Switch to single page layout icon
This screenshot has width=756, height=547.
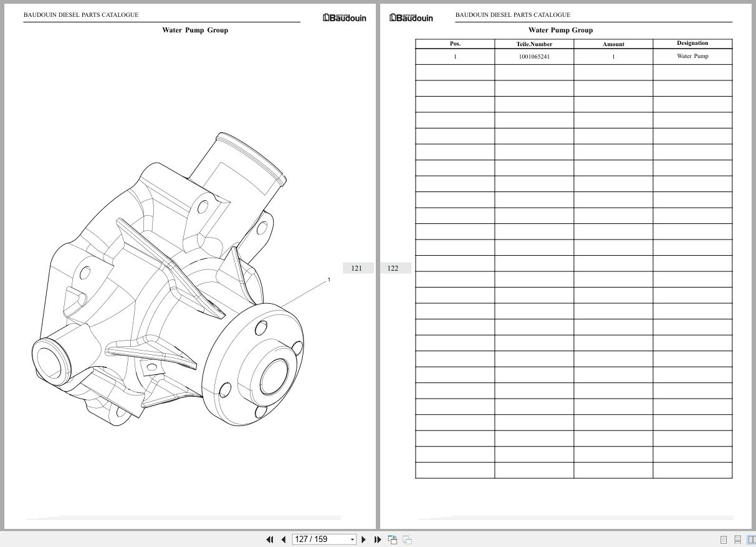(x=724, y=539)
